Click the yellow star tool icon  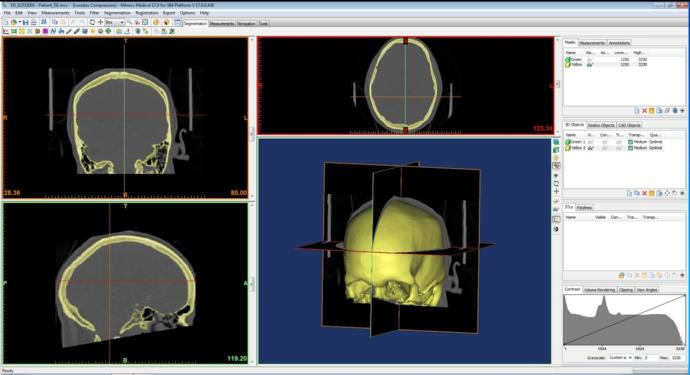pyautogui.click(x=92, y=31)
